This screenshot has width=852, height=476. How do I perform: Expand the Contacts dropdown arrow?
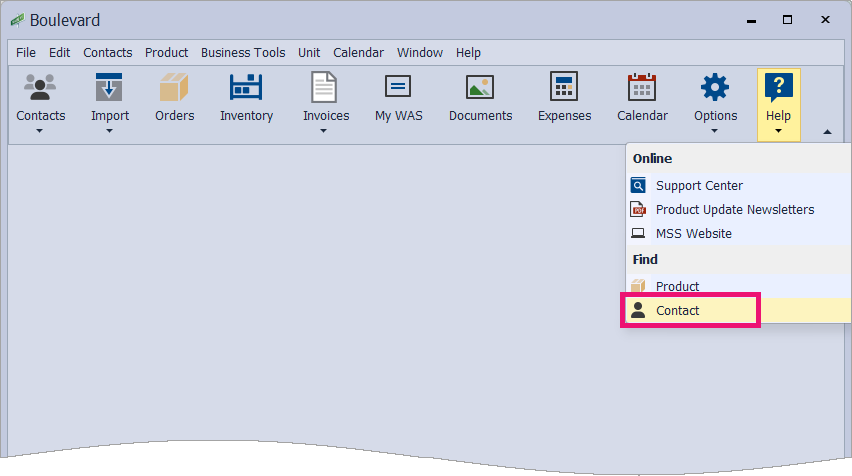click(x=39, y=131)
